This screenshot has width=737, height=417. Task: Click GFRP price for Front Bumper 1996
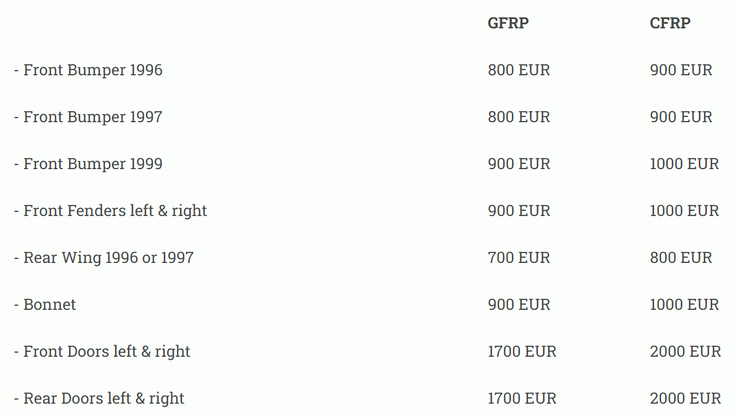coord(519,70)
